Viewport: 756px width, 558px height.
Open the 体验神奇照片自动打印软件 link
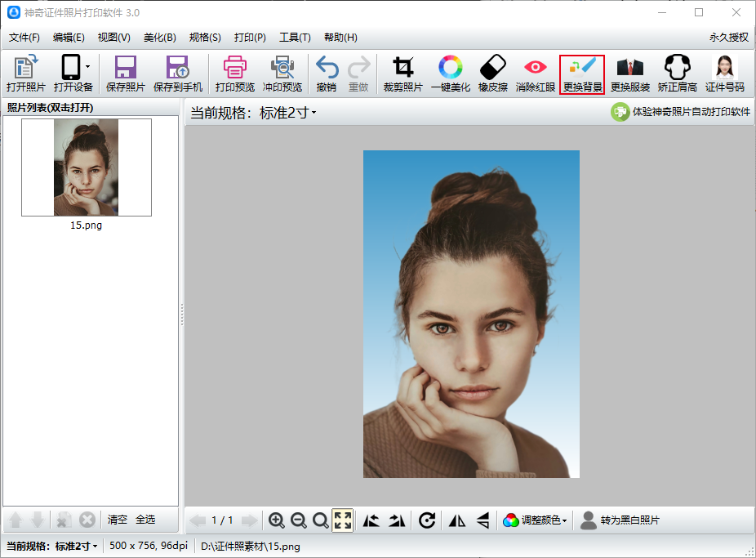(680, 112)
